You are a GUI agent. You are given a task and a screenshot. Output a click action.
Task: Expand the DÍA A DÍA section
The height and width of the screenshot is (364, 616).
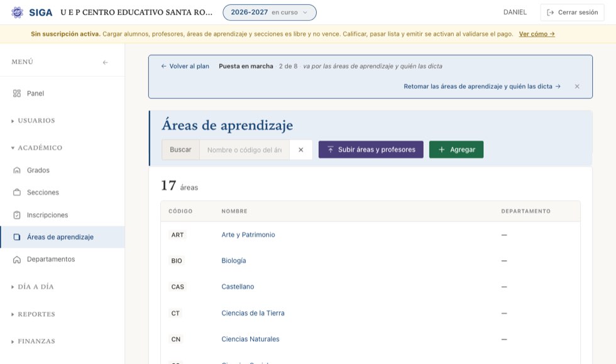click(33, 287)
